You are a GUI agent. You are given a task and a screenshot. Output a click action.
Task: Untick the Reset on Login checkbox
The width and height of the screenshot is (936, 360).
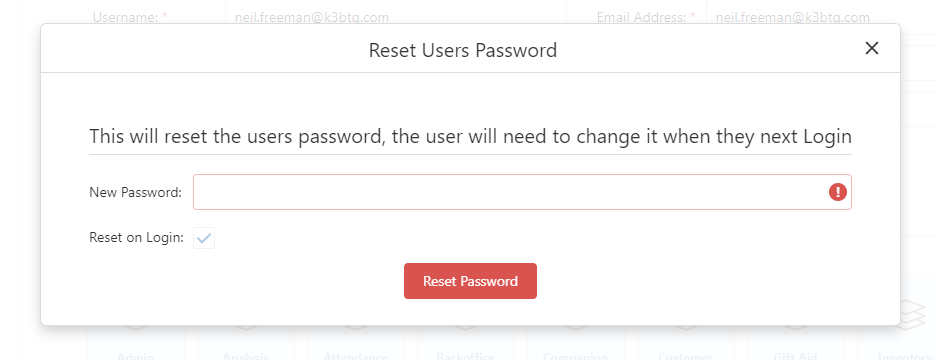[x=204, y=238]
